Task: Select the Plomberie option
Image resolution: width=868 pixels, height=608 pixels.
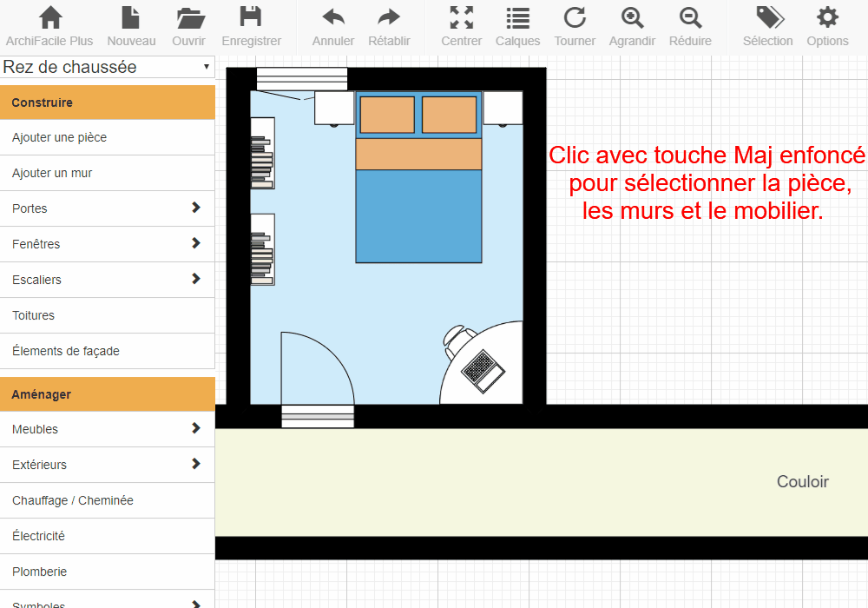Action: tap(108, 572)
